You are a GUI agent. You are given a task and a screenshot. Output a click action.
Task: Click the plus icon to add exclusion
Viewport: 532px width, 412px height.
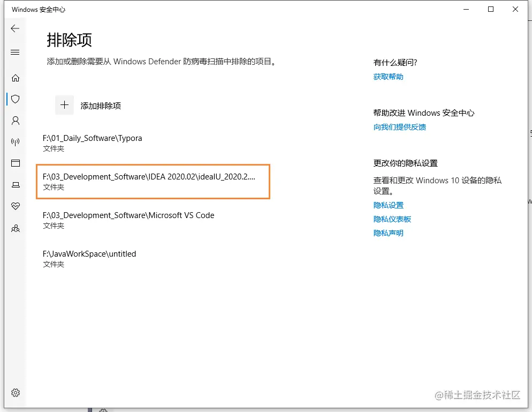point(64,105)
